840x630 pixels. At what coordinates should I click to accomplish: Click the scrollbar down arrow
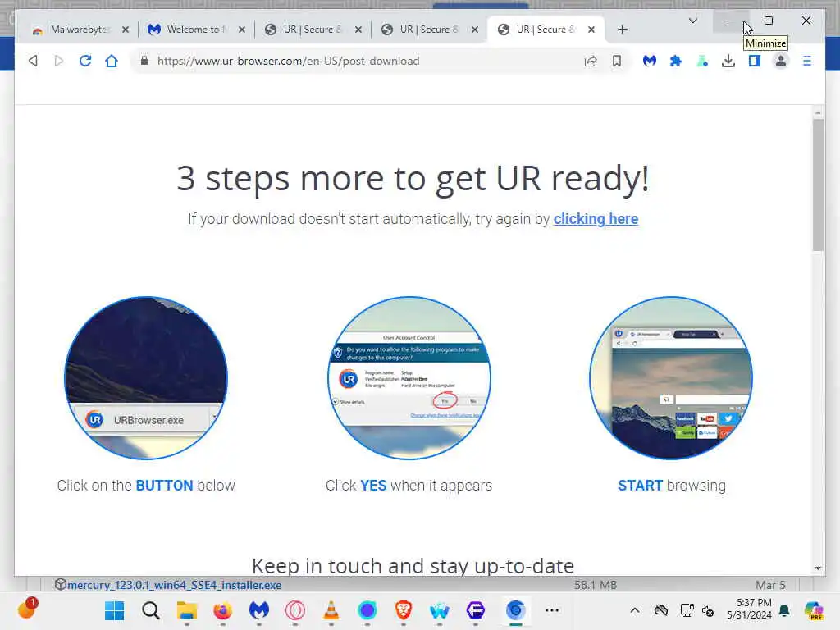pos(818,568)
